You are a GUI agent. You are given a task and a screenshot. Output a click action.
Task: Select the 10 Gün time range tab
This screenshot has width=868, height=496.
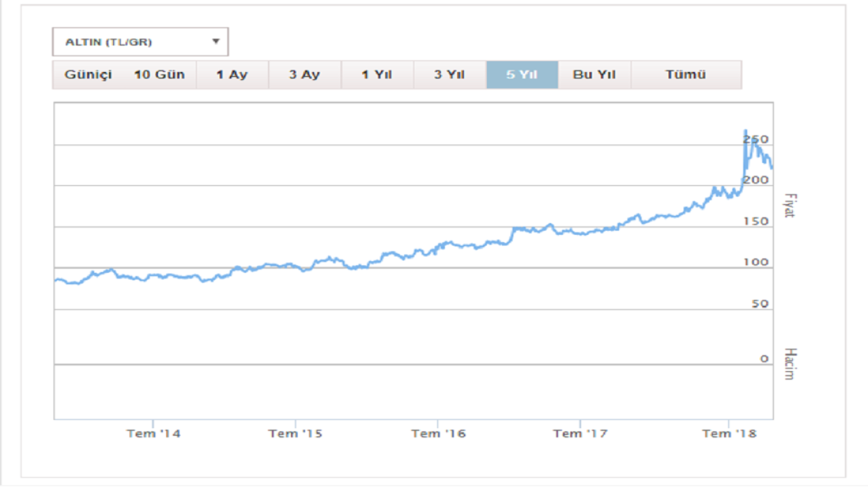(159, 75)
